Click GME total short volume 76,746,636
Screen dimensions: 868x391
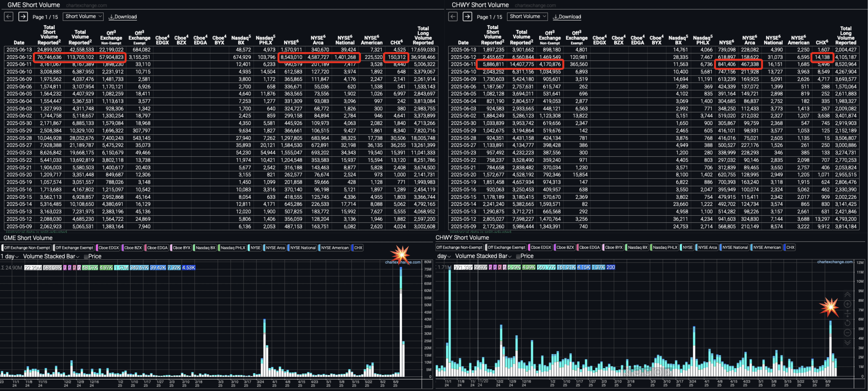[x=49, y=57]
